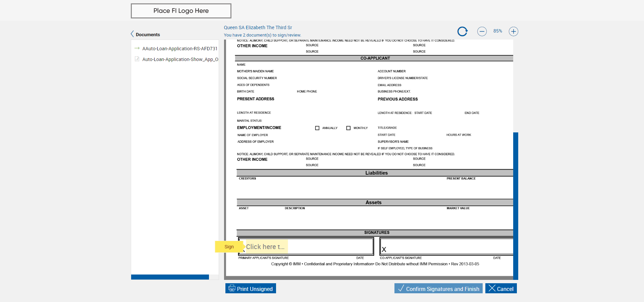Zoom out with the minus icon

pos(482,32)
